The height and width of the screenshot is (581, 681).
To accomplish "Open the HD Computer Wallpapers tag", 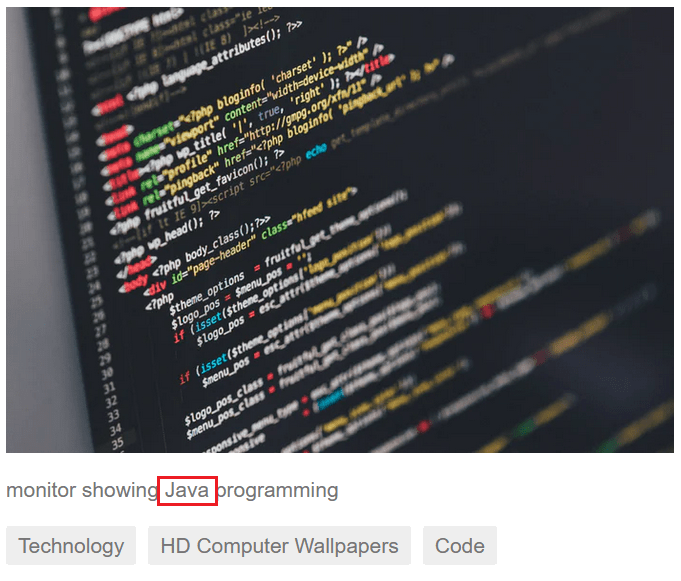I will (279, 545).
